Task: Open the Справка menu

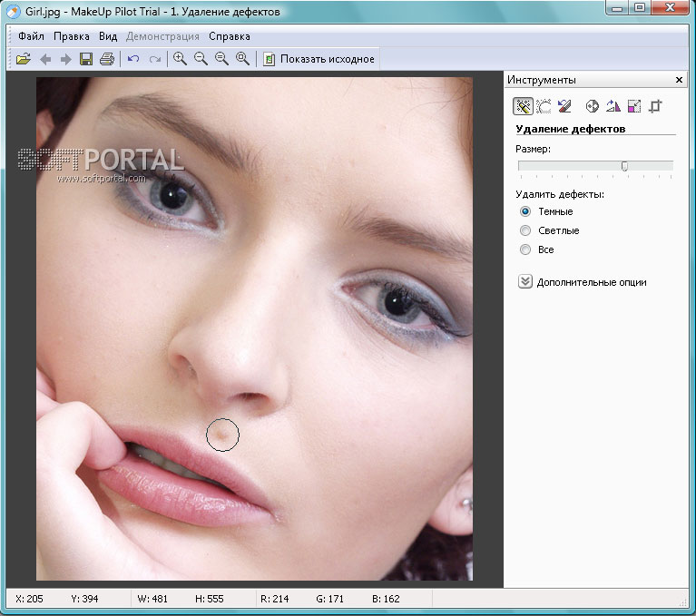Action: click(229, 36)
